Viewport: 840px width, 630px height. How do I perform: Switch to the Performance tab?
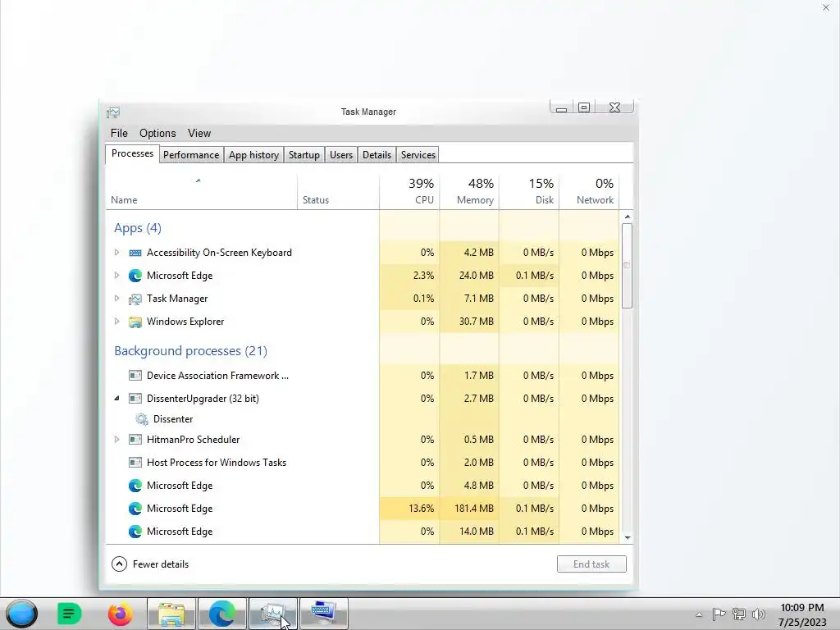click(191, 155)
